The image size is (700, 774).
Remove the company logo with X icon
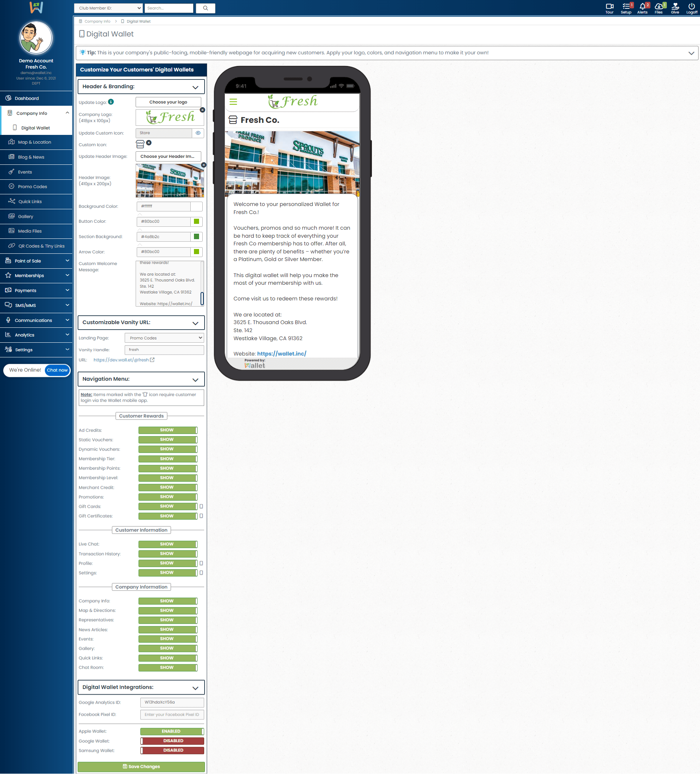pos(202,110)
